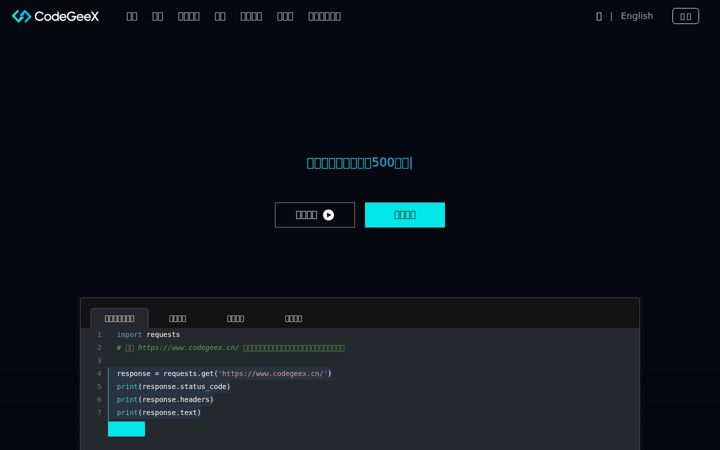Click the outlined button in the top-right corner

click(x=685, y=16)
